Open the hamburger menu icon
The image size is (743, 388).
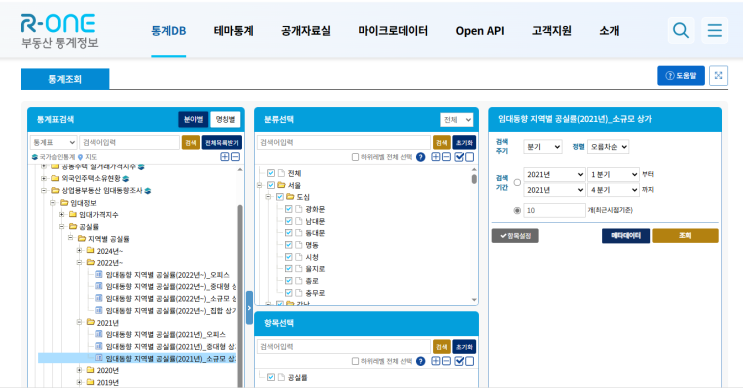715,30
